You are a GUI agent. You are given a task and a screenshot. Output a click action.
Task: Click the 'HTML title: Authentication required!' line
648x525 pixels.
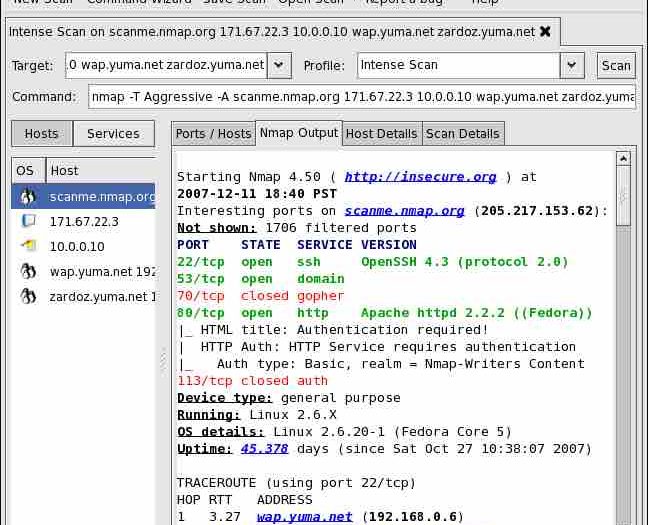point(333,330)
